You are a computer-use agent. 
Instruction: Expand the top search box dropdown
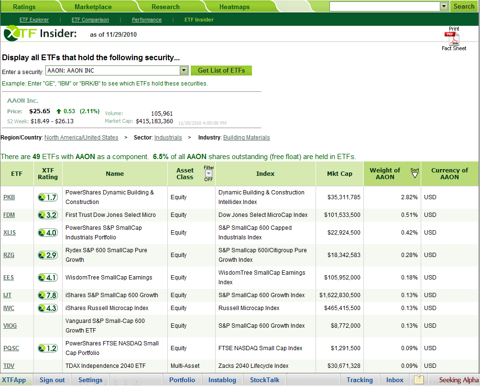[444, 6]
